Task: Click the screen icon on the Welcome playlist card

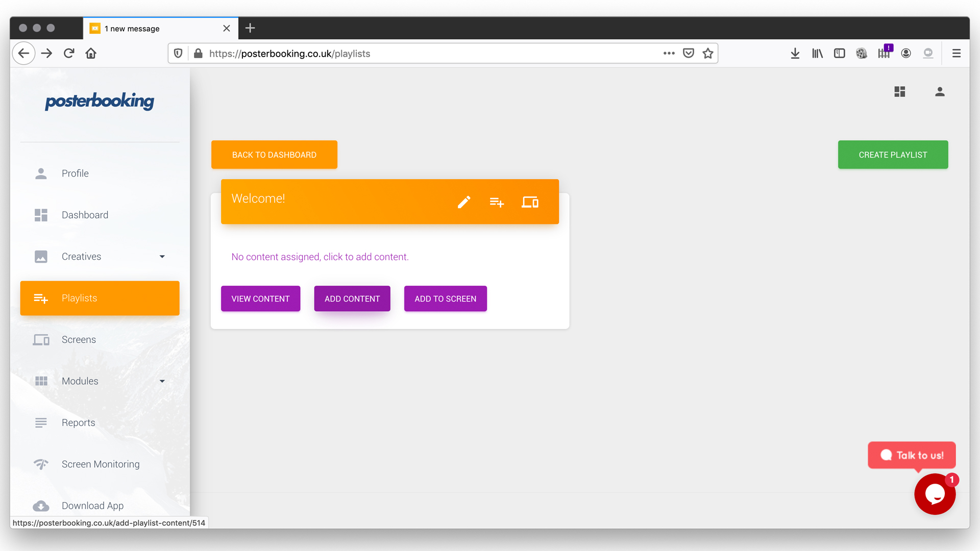Action: (530, 202)
